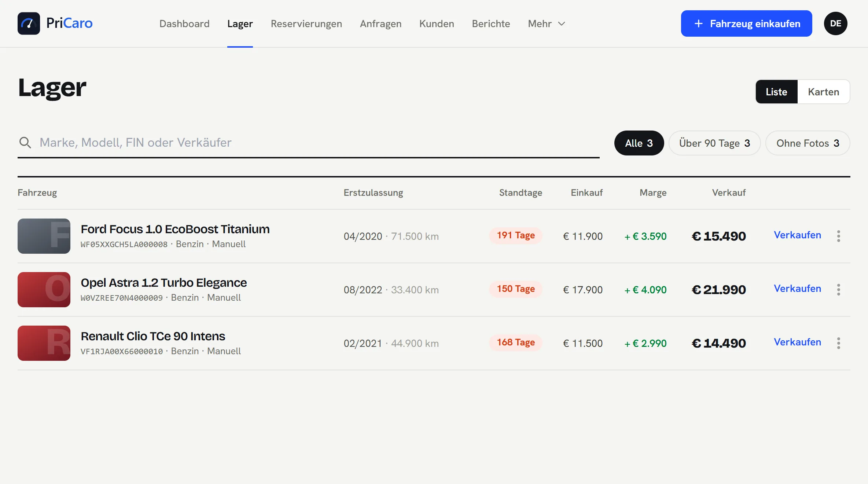The image size is (868, 484).
Task: Click the search magnifier icon
Action: [x=25, y=142]
